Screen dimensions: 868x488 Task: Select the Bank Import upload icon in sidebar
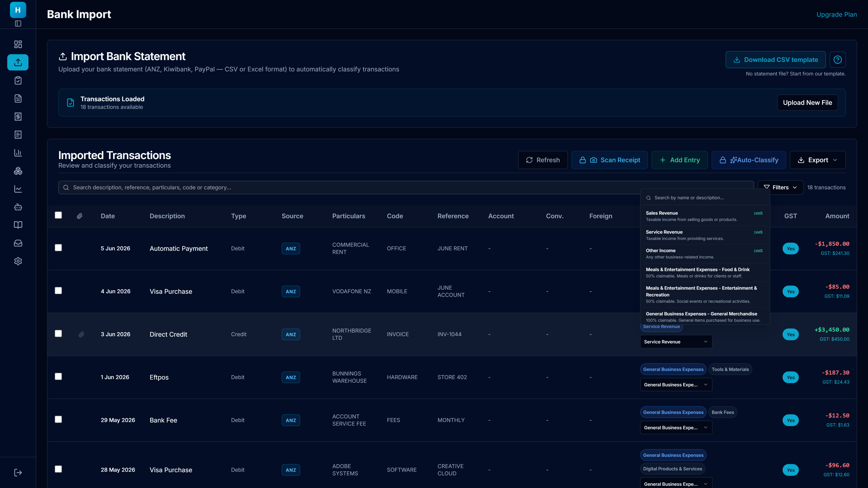point(18,62)
